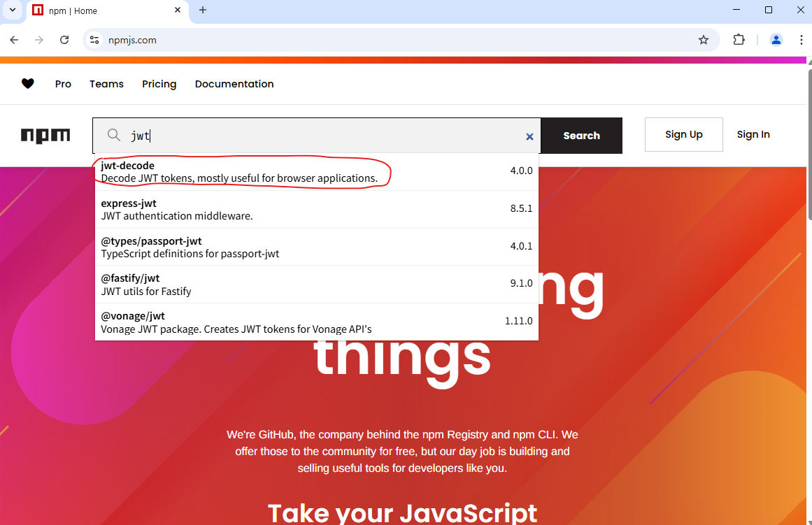Screen dimensions: 812x525
Task: Open the Chrome profile menu
Action: tap(776, 40)
